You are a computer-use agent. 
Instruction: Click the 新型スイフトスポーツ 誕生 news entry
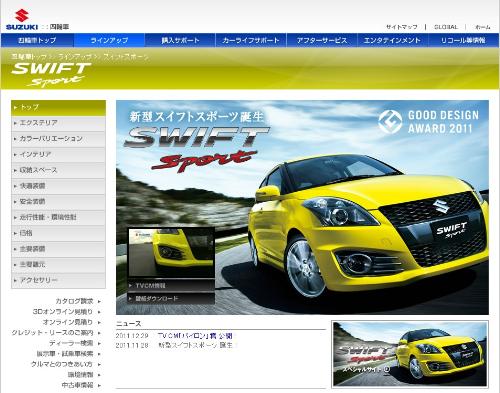point(195,345)
